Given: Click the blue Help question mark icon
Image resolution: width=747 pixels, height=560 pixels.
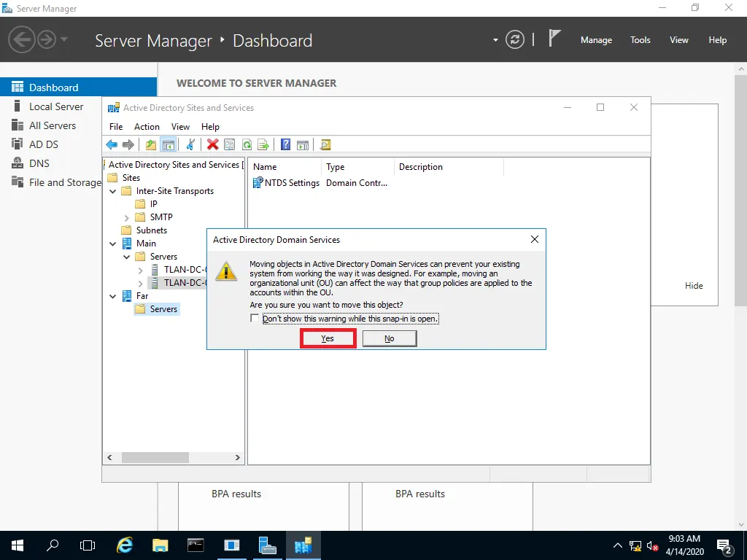Looking at the screenshot, I should 285,145.
